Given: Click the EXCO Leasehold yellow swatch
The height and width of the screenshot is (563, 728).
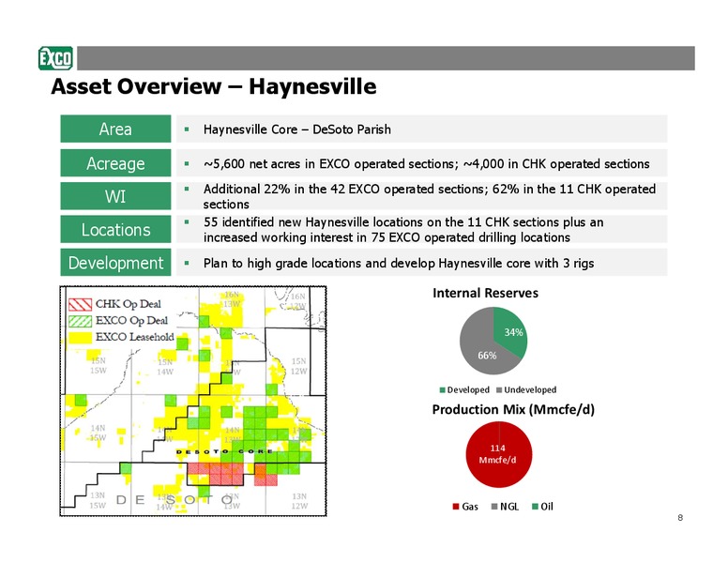Looking at the screenshot, I should (80, 337).
